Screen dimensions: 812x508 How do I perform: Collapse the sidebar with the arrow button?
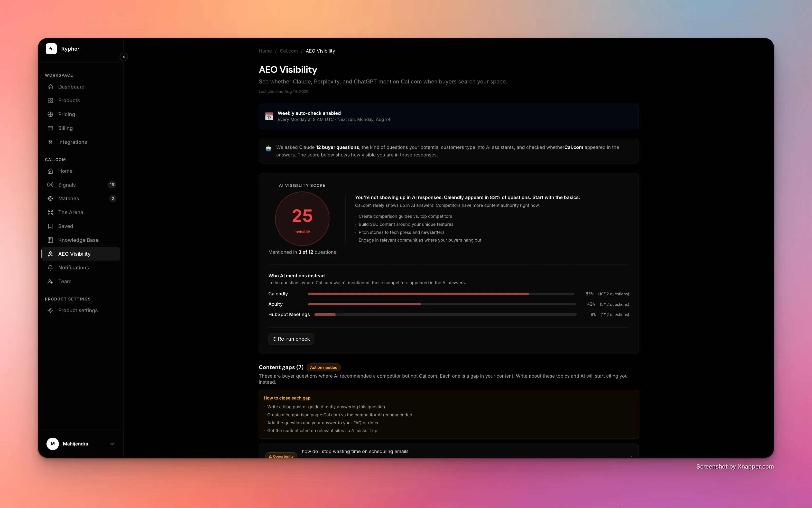point(124,57)
